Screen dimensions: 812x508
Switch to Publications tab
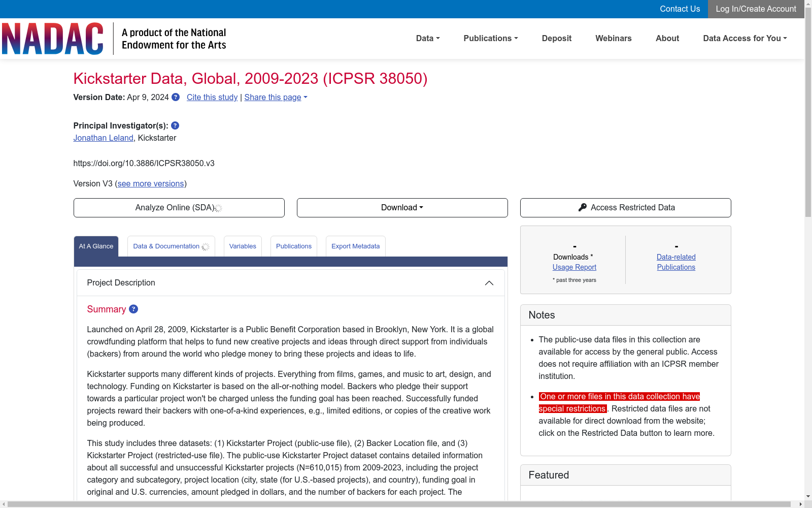click(x=294, y=246)
